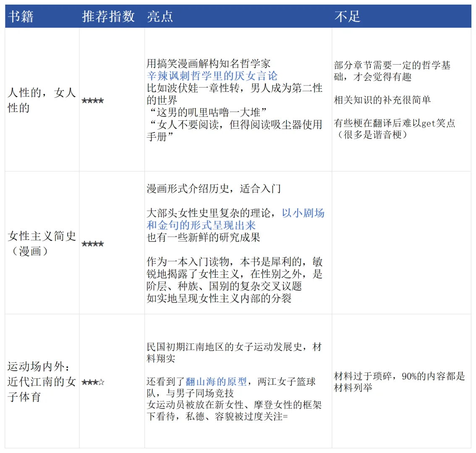Select book title 运动场内外：近代江南的女子体育
476x453 pixels.
coord(42,381)
